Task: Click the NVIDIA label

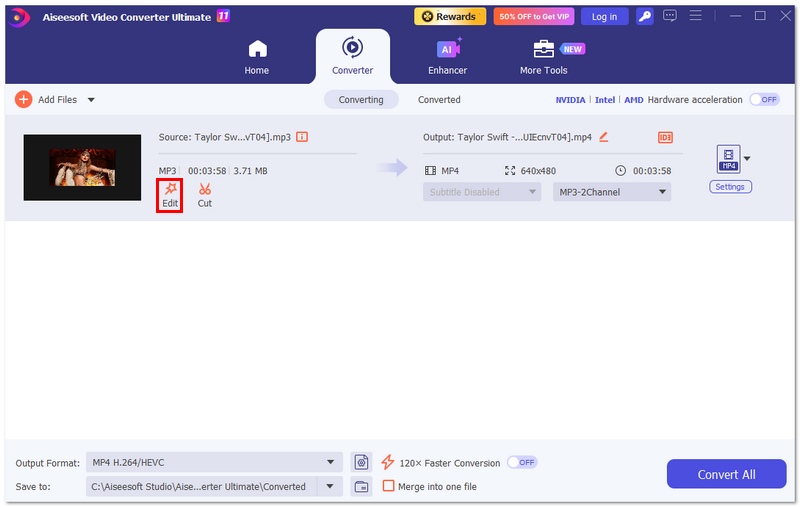Action: (x=570, y=99)
